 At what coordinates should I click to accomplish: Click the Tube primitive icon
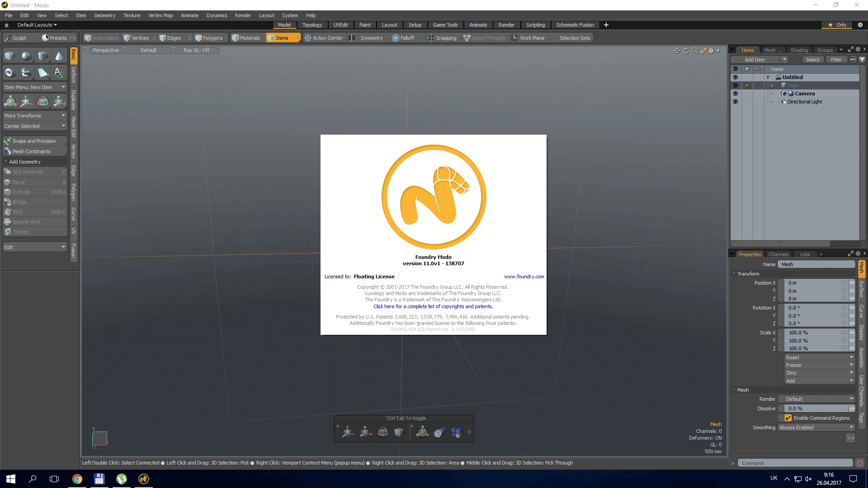pos(26,72)
